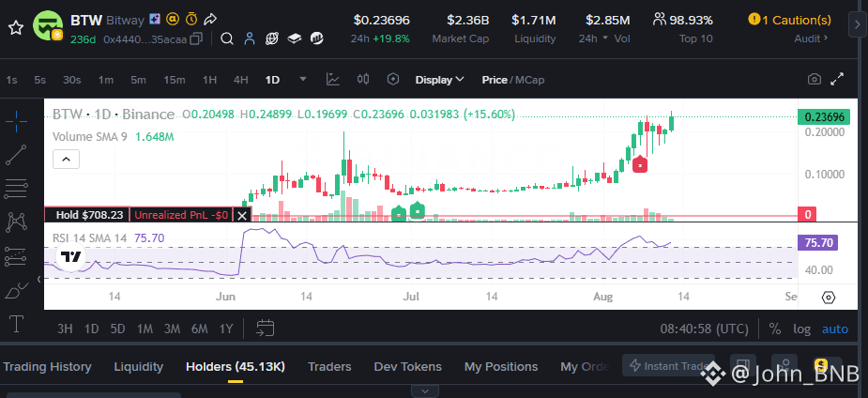
Task: Select the 1s timeframe
Action: click(11, 80)
